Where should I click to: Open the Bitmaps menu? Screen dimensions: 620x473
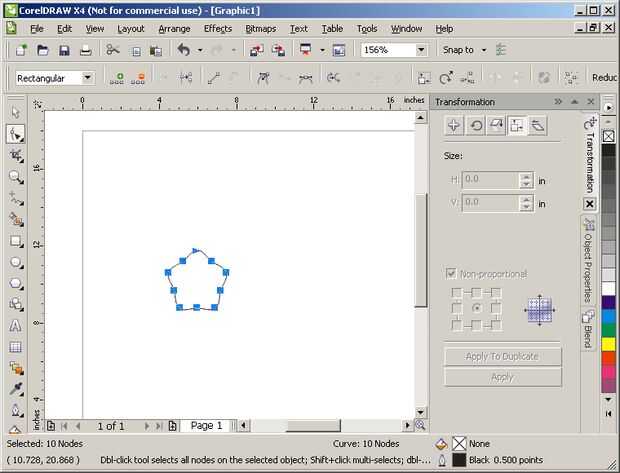point(261,29)
